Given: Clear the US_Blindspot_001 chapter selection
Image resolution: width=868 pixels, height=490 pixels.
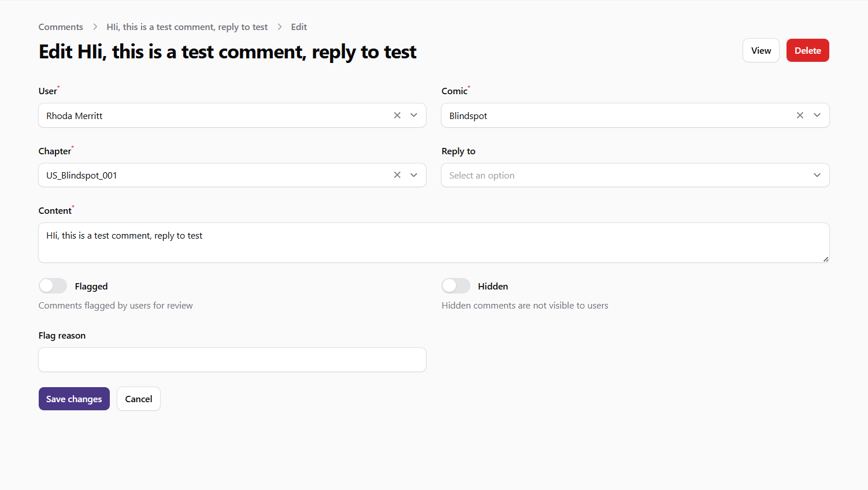Looking at the screenshot, I should pos(397,175).
